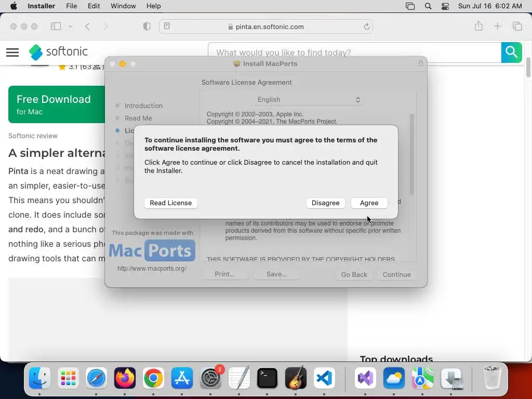This screenshot has width=532, height=399.
Task: Open Control Center from the menu bar
Action: (445, 6)
